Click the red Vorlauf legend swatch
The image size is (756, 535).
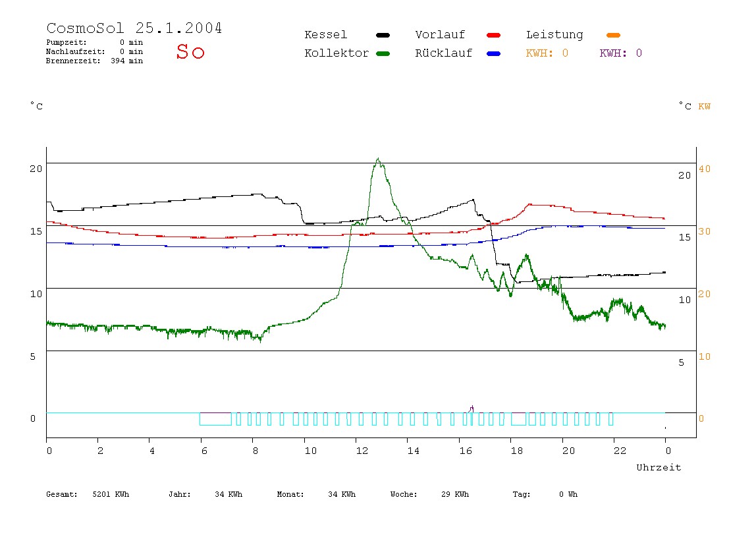point(494,35)
